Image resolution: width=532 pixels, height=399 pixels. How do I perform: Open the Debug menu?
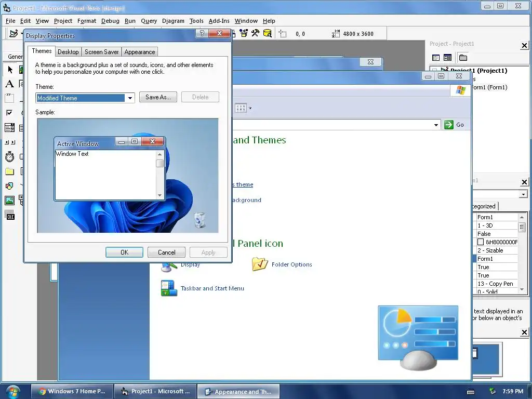110,21
